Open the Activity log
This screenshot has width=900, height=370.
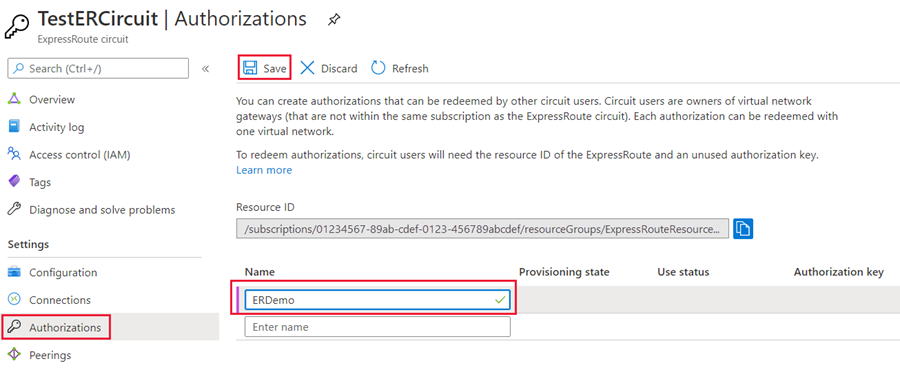(x=56, y=127)
